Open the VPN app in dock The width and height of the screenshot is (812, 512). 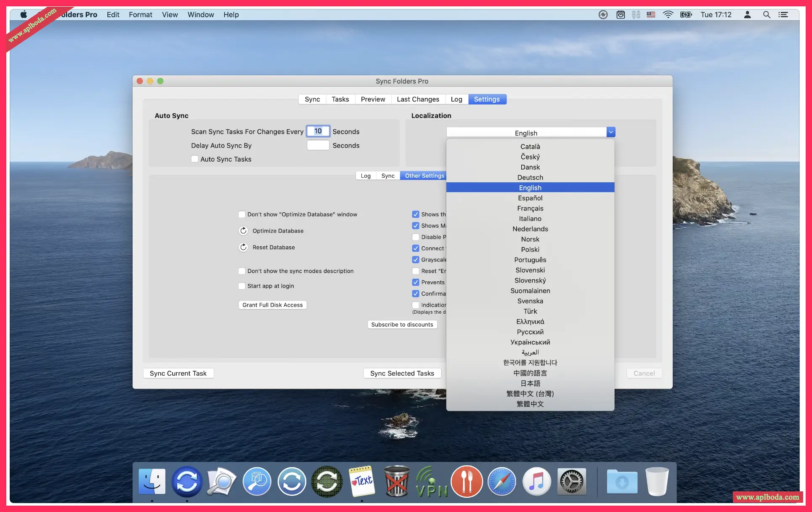(432, 481)
